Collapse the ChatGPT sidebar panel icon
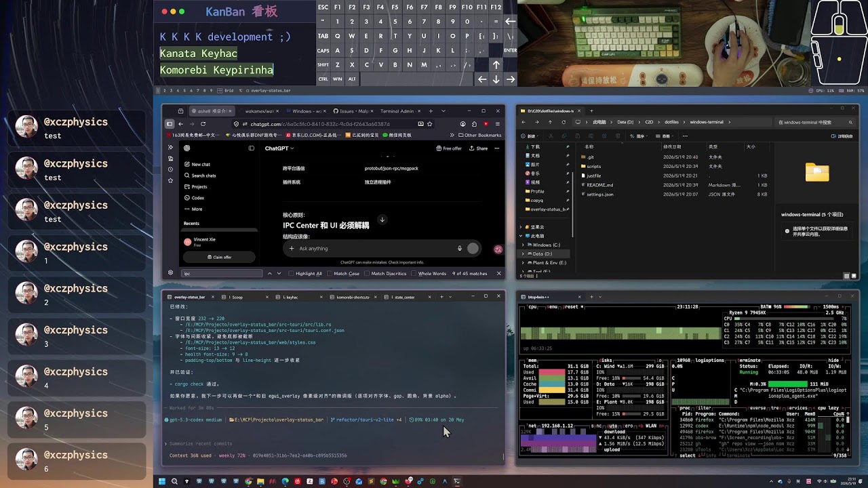This screenshot has width=868, height=488. coord(251,148)
